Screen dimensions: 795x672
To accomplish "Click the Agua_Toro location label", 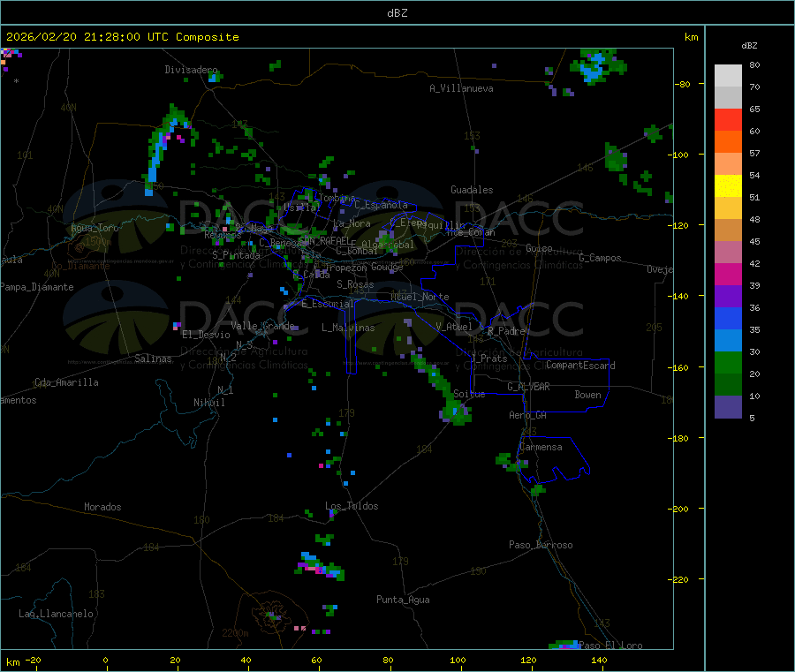I will 95,228.
